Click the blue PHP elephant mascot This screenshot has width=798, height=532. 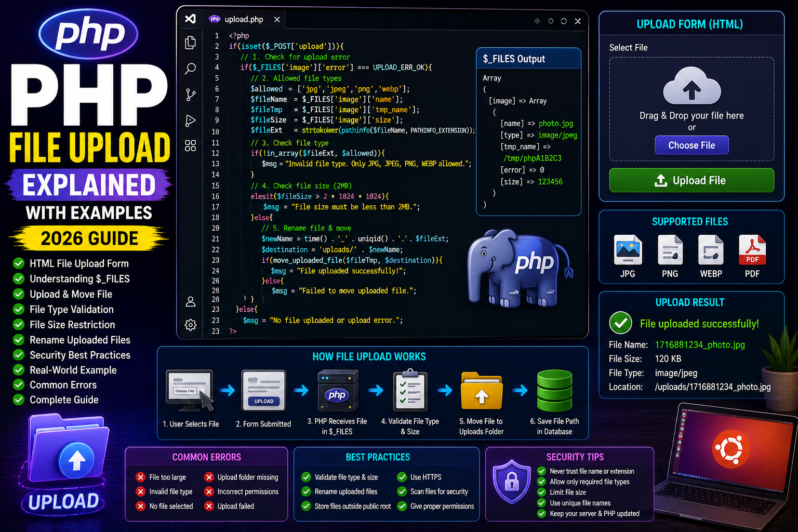coord(520,268)
